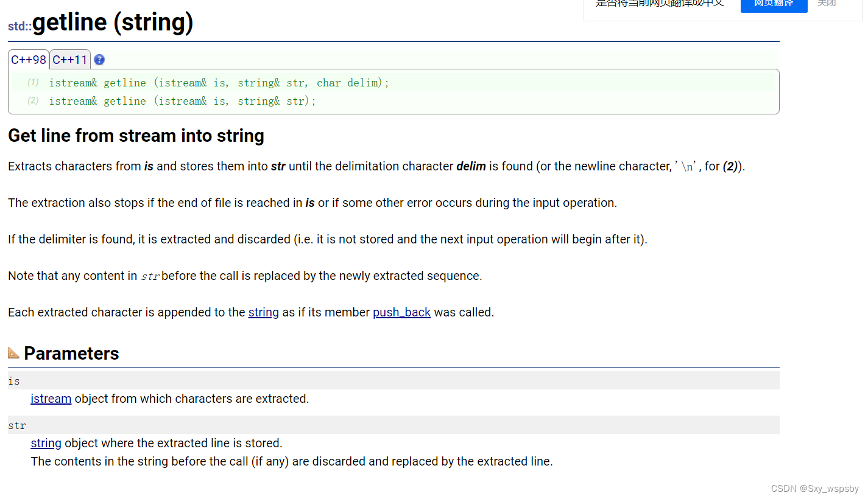Click the is parameter row label

pos(14,380)
